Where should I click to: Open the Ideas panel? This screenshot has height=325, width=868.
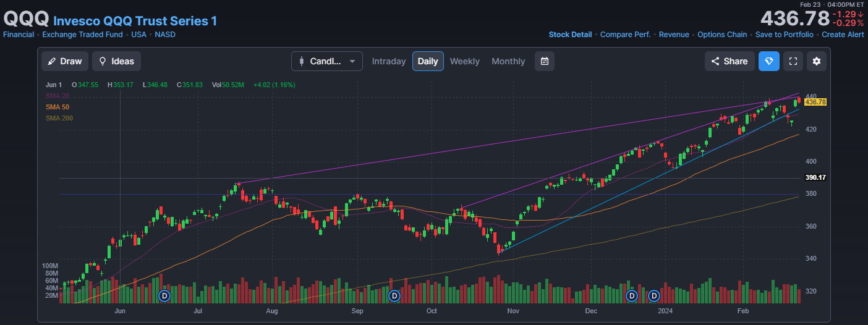pyautogui.click(x=116, y=61)
